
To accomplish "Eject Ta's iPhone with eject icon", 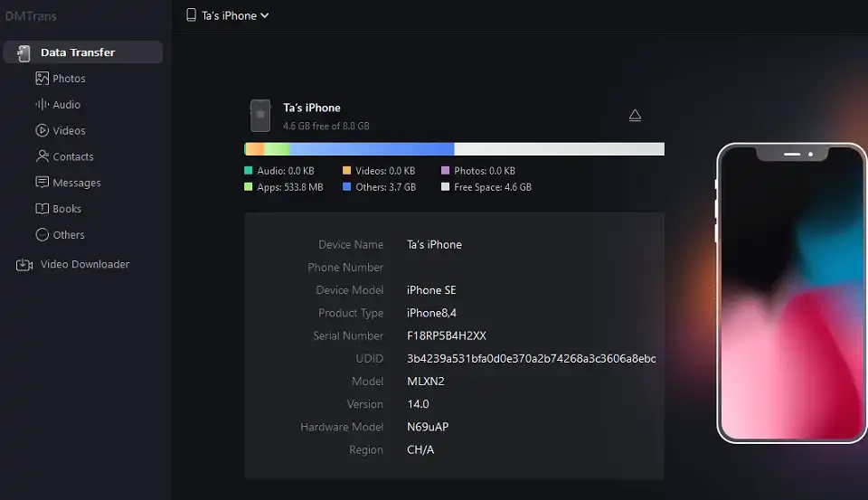I will (x=635, y=115).
